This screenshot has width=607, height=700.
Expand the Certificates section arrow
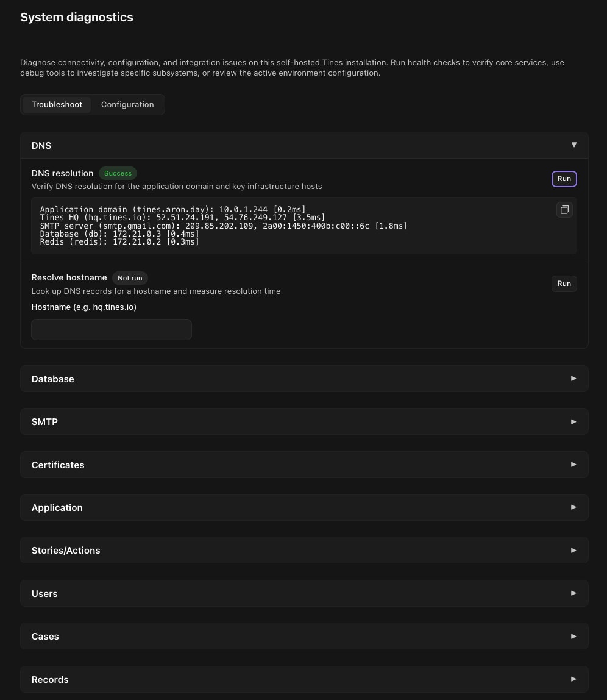point(573,464)
